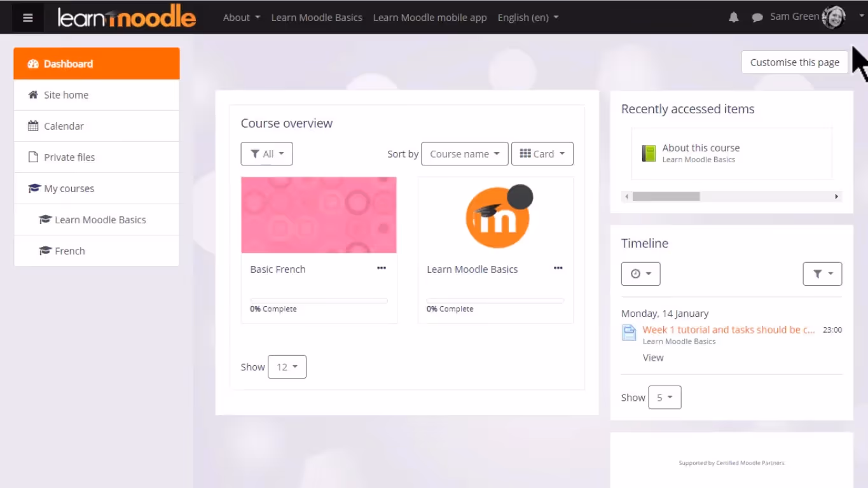Open Basic French three-dot actions menu
This screenshot has height=488, width=868.
click(382, 268)
